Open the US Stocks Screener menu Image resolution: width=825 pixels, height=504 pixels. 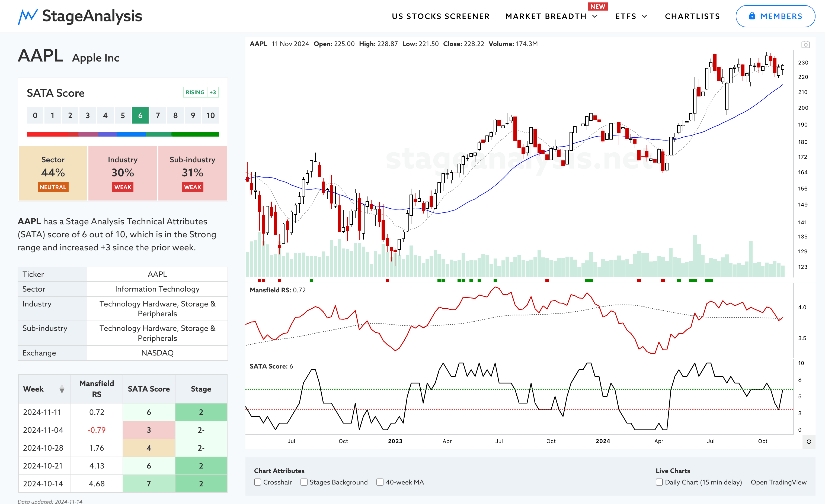pyautogui.click(x=441, y=16)
